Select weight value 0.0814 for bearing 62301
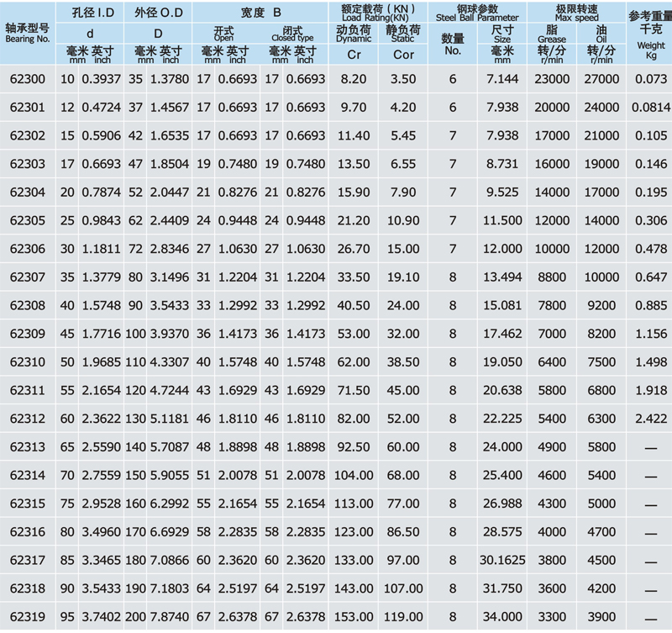Image resolution: width=672 pixels, height=633 pixels. tap(650, 108)
